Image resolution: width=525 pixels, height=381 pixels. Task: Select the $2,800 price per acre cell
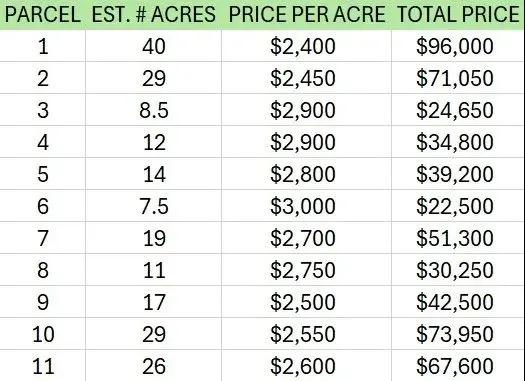click(x=306, y=174)
